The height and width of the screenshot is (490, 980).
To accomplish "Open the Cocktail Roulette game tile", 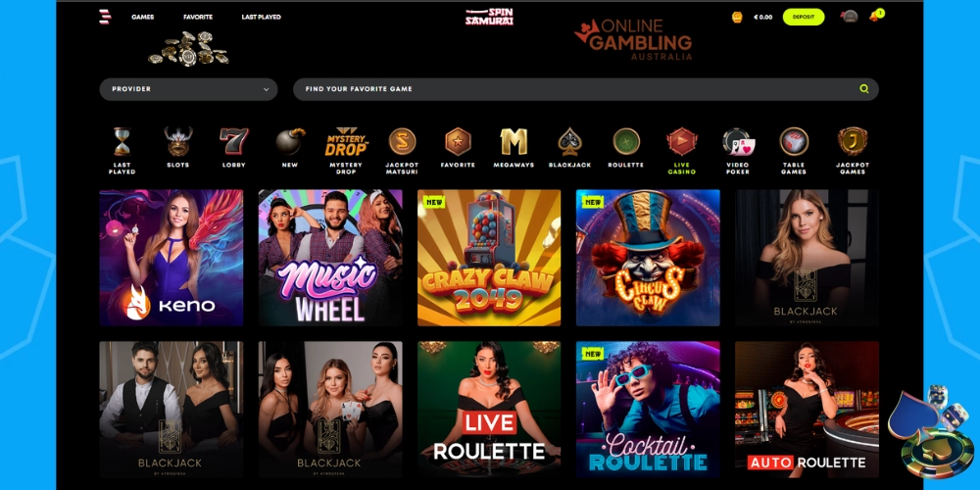I will (x=648, y=410).
